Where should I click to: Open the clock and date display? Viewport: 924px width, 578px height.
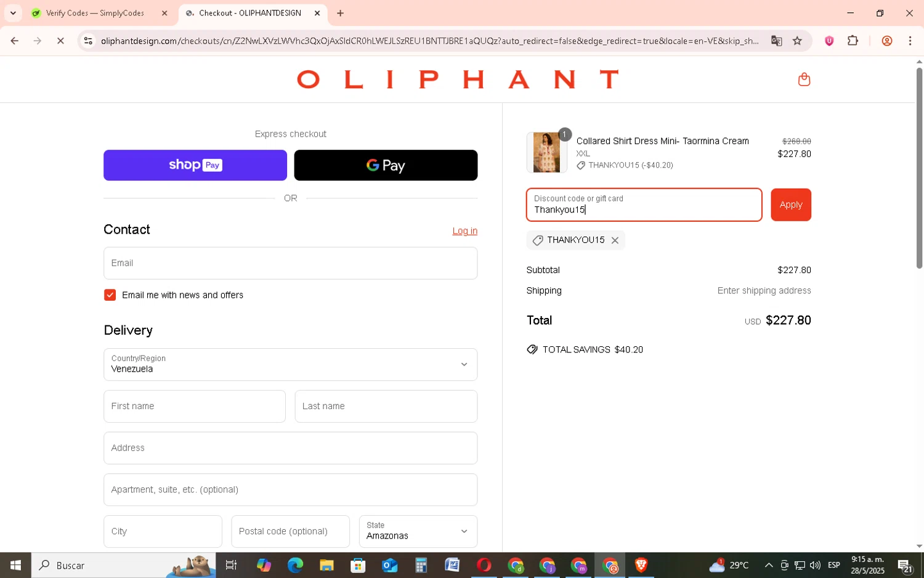coord(868,565)
